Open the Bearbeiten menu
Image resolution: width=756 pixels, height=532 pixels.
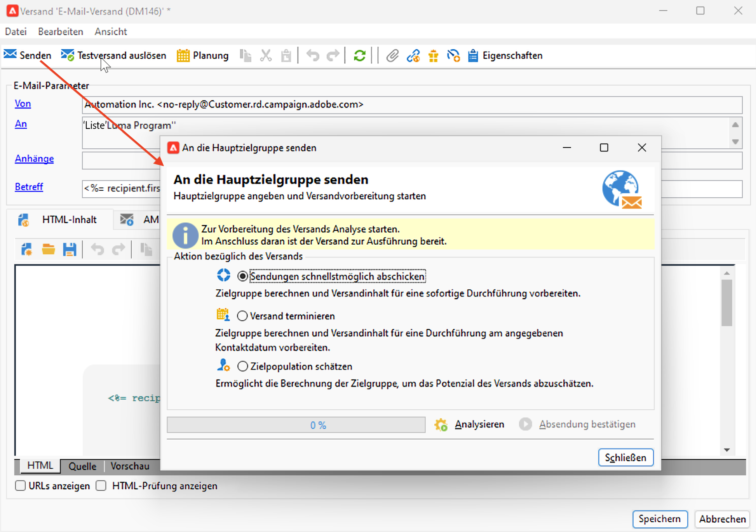coord(60,31)
